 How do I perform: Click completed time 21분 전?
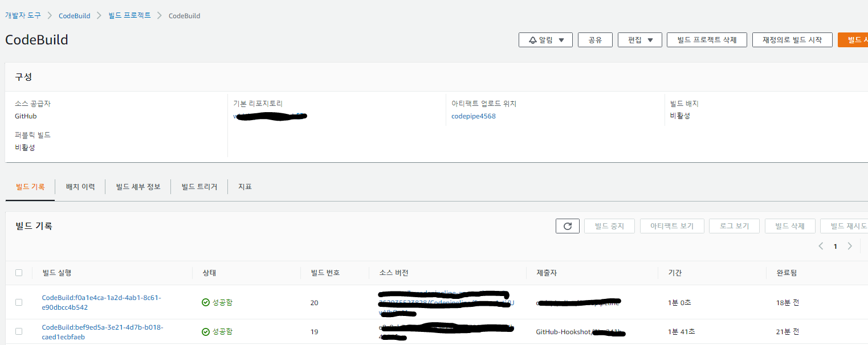click(788, 331)
